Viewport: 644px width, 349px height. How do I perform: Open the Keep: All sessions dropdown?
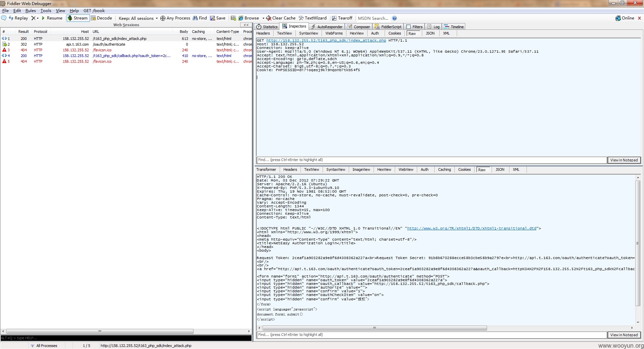(138, 18)
